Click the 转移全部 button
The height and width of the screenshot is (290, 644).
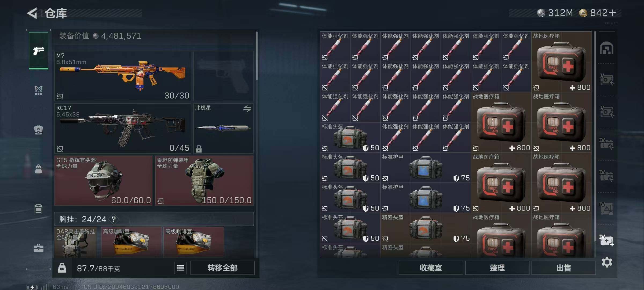click(x=222, y=268)
